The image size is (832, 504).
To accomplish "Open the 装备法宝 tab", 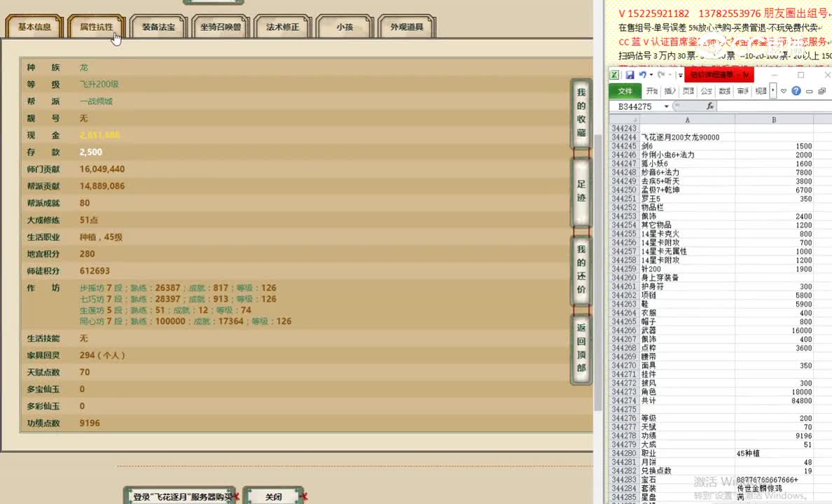I will point(158,27).
